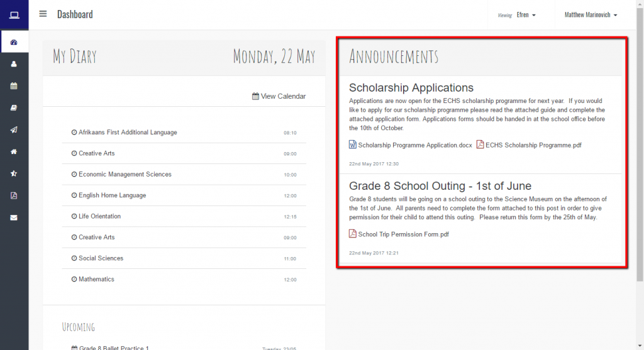This screenshot has height=350, width=644.
Task: Select the Economic Management Sciences entry
Action: [x=184, y=175]
